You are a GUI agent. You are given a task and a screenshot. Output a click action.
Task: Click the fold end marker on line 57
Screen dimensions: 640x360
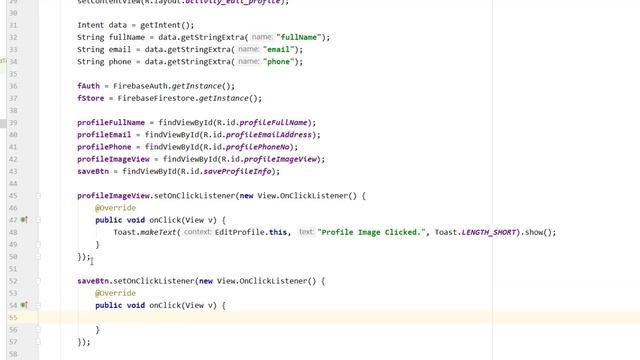(38, 342)
